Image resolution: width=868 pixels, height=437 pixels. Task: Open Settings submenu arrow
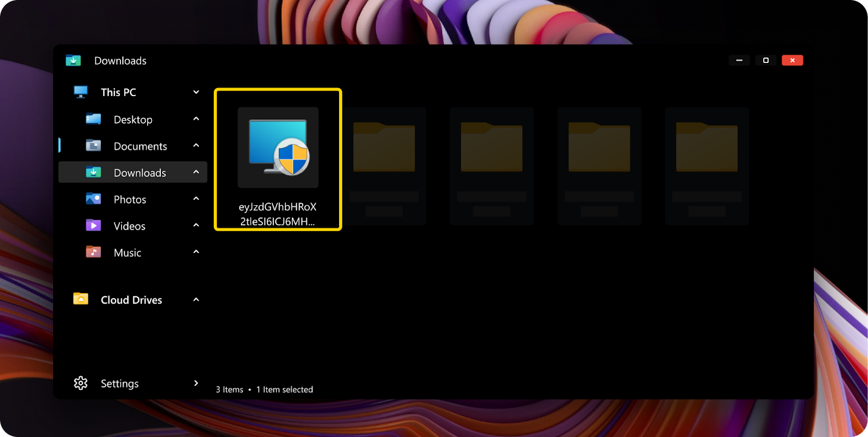(x=196, y=383)
